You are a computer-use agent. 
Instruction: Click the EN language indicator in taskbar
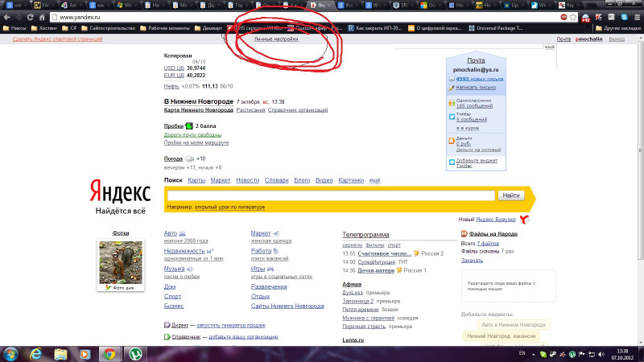pyautogui.click(x=522, y=353)
